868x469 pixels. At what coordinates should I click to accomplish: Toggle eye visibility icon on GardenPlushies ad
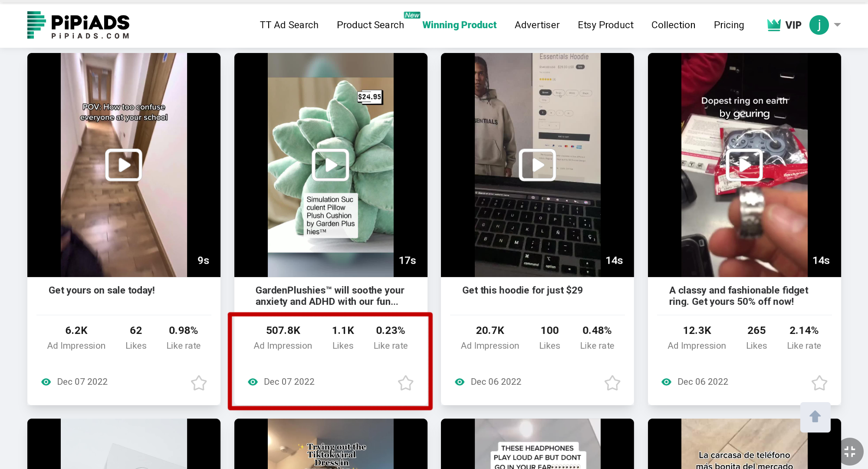tap(252, 381)
